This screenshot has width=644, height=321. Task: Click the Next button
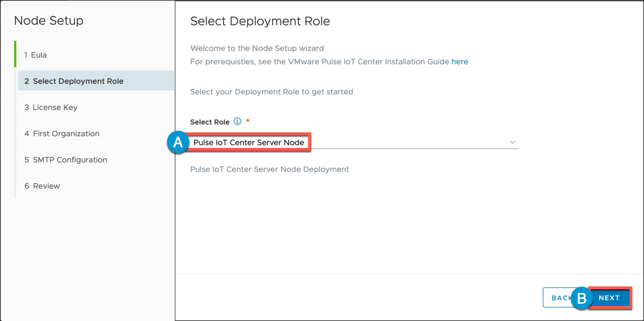click(x=609, y=298)
